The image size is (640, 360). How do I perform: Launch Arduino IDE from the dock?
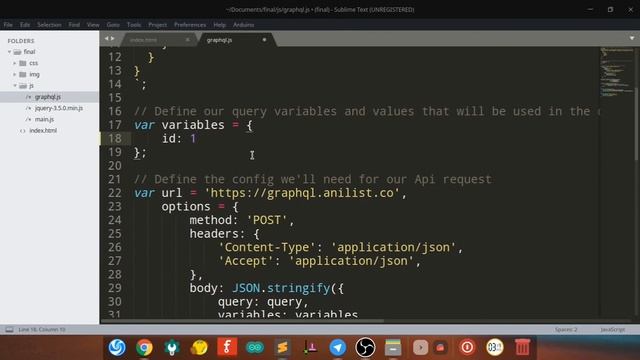click(255, 347)
